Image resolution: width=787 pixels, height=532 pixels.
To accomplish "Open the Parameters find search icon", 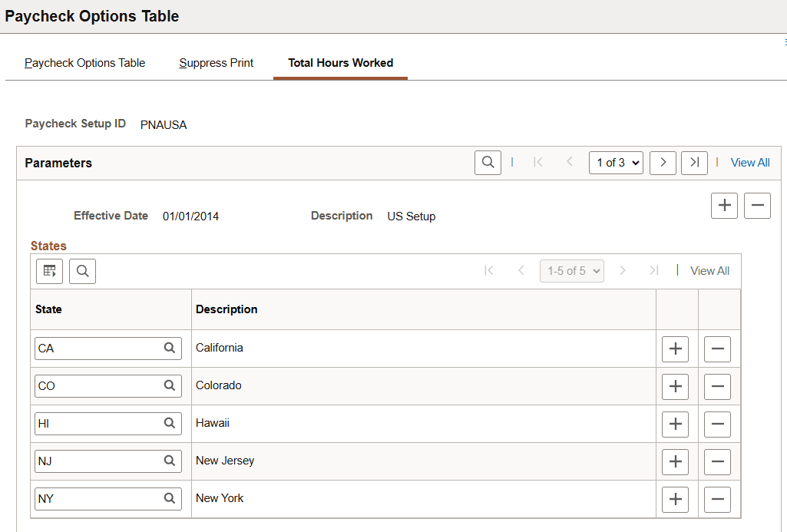I will 488,162.
